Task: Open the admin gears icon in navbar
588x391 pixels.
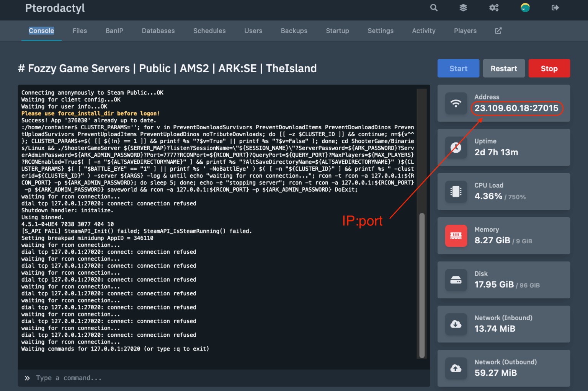Action: [494, 8]
